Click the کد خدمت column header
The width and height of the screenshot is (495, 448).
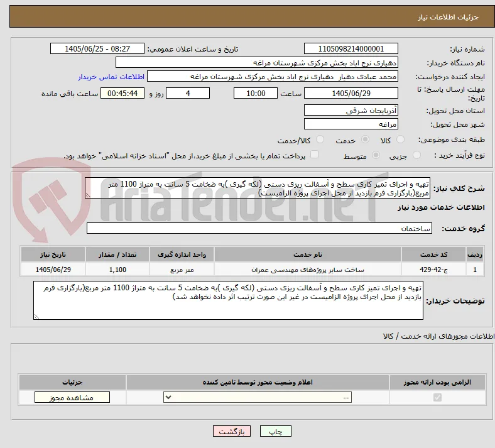click(x=434, y=254)
